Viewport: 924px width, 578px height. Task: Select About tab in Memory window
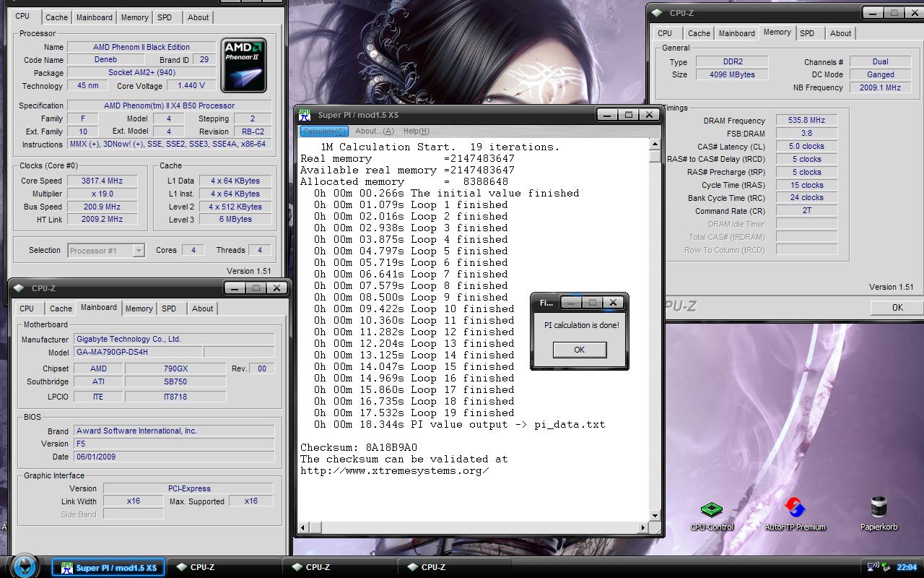click(840, 33)
